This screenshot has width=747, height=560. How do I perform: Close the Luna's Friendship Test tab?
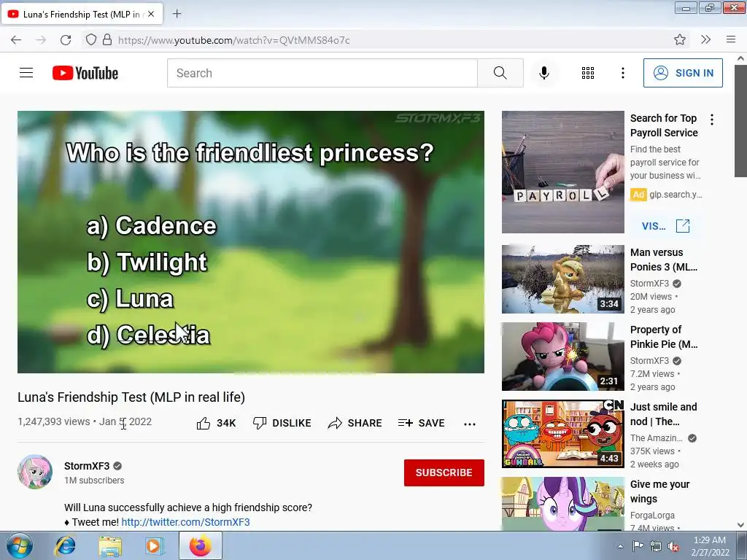(x=151, y=14)
